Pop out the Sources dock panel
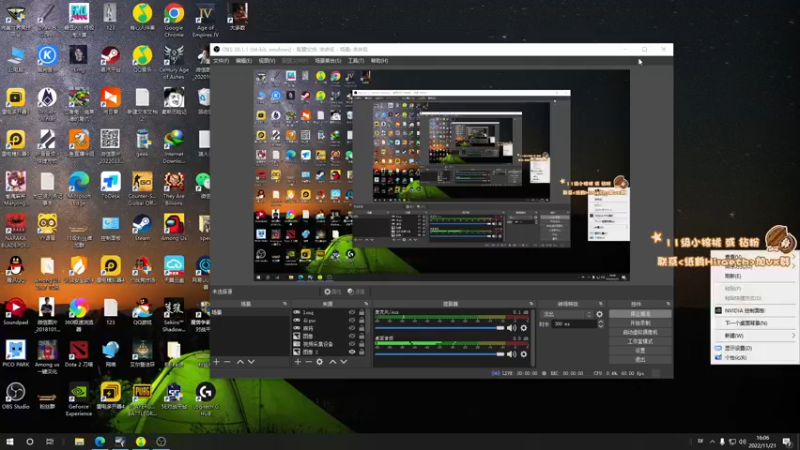800x450 pixels. (366, 304)
